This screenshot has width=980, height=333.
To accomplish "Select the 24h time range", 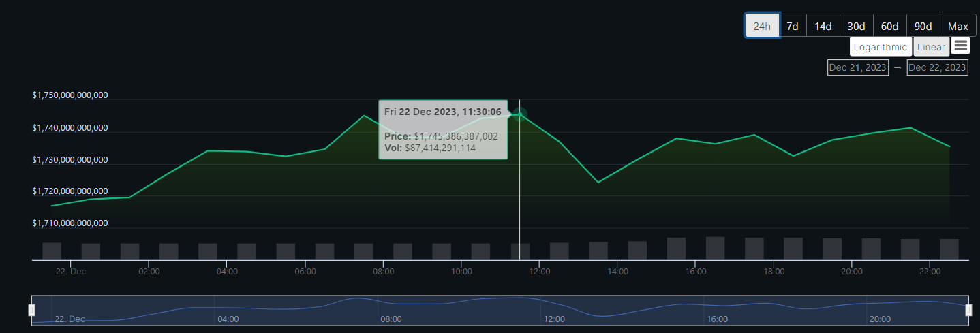I will pos(762,26).
